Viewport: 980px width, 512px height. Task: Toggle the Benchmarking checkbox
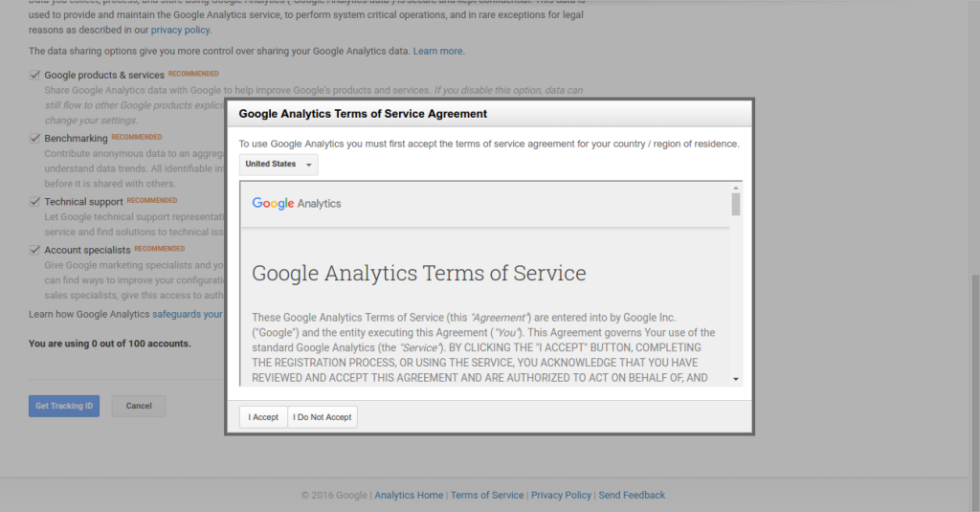pos(34,138)
